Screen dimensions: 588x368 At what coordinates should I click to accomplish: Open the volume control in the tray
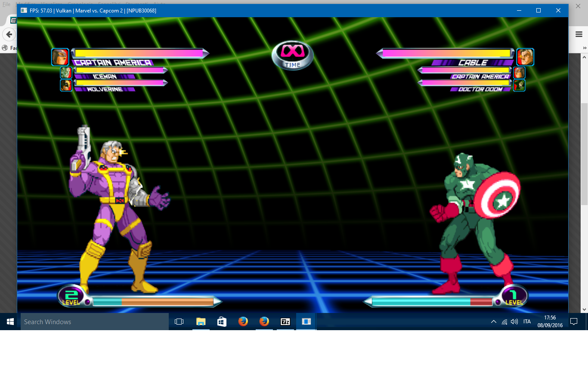(514, 322)
